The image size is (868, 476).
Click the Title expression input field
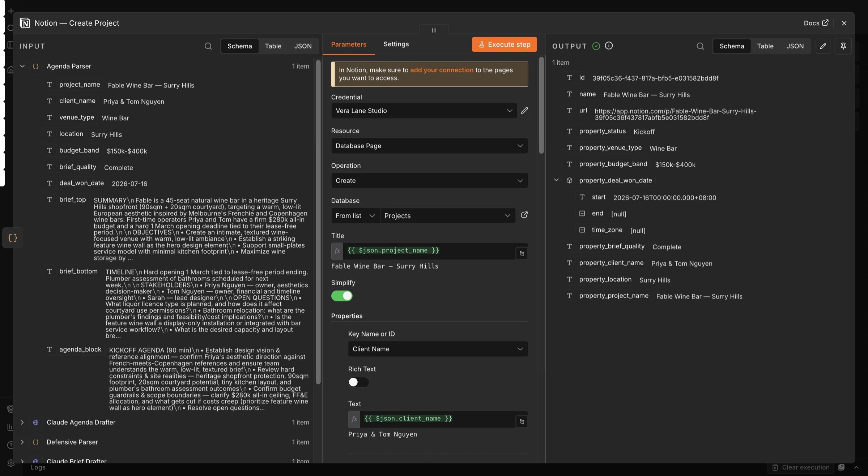[429, 251]
